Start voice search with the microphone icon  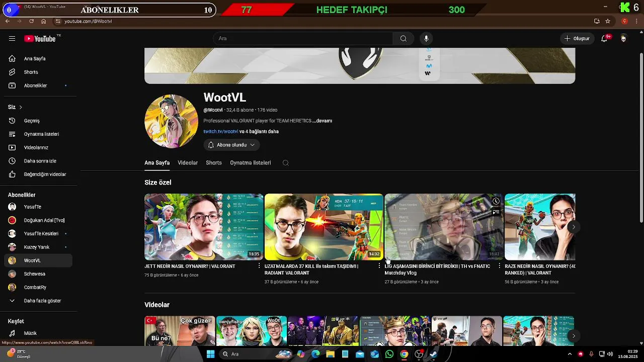(426, 39)
